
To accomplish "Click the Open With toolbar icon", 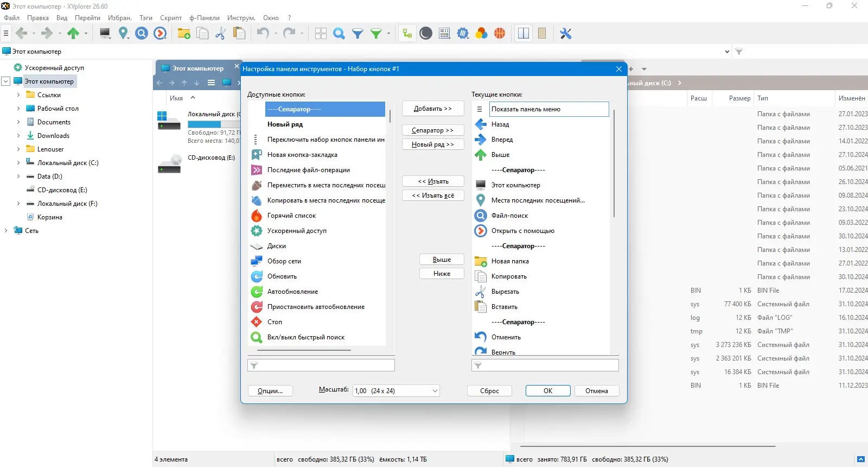I will tap(160, 34).
